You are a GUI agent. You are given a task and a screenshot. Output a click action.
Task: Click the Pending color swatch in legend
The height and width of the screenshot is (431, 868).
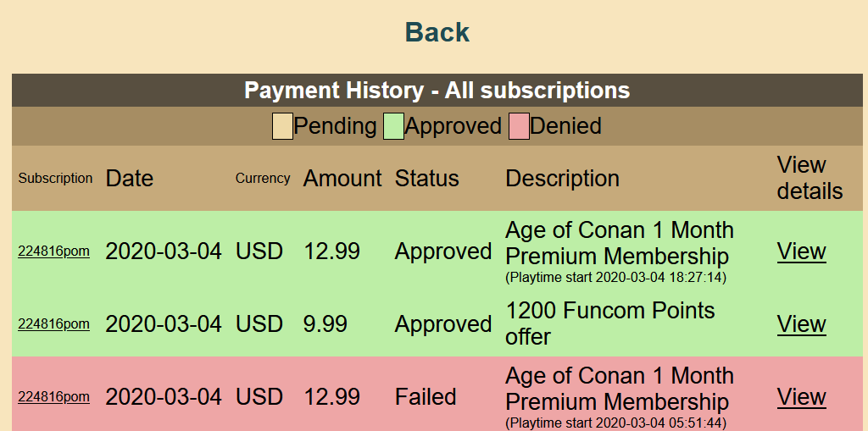click(x=282, y=126)
